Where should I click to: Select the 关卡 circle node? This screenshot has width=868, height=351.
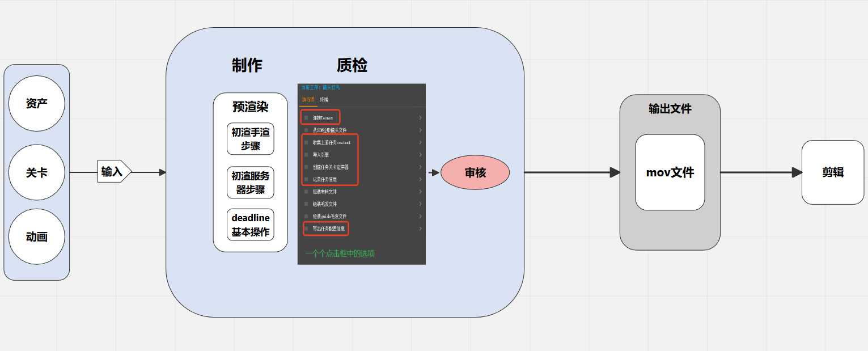pyautogui.click(x=37, y=172)
